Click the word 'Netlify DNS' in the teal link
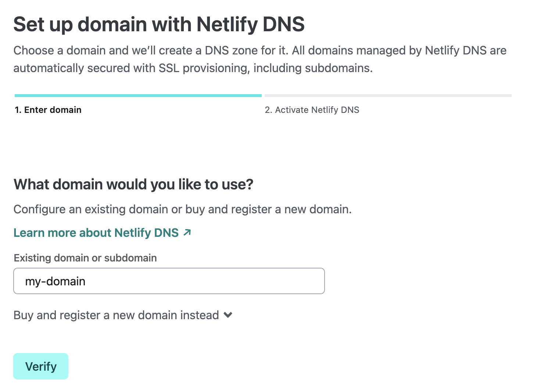This screenshot has width=533, height=392. tap(146, 233)
